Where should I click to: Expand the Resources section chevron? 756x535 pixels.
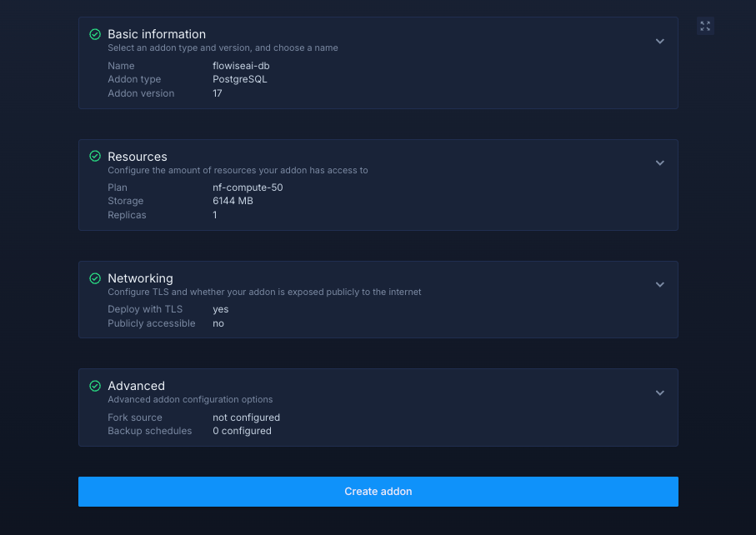pyautogui.click(x=659, y=163)
